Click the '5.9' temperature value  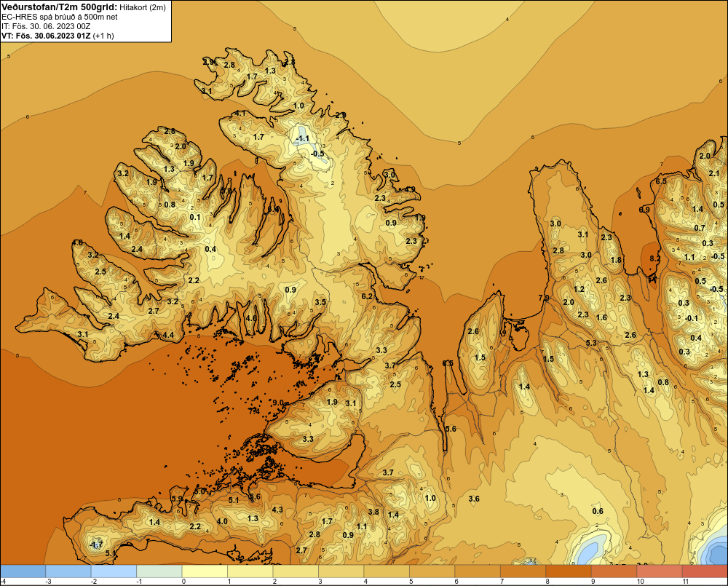[177, 499]
